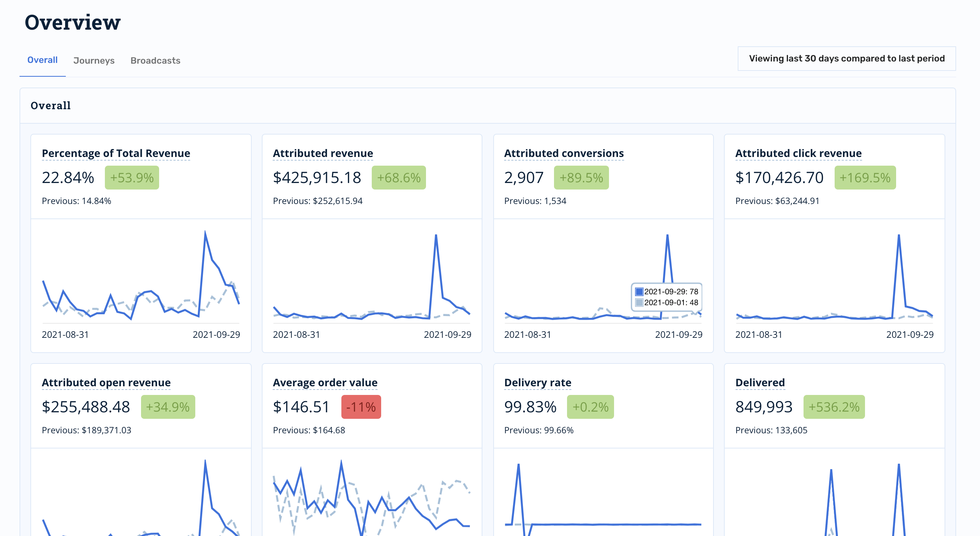Click the Attributed click revenue heading
This screenshot has height=536, width=980.
click(798, 153)
